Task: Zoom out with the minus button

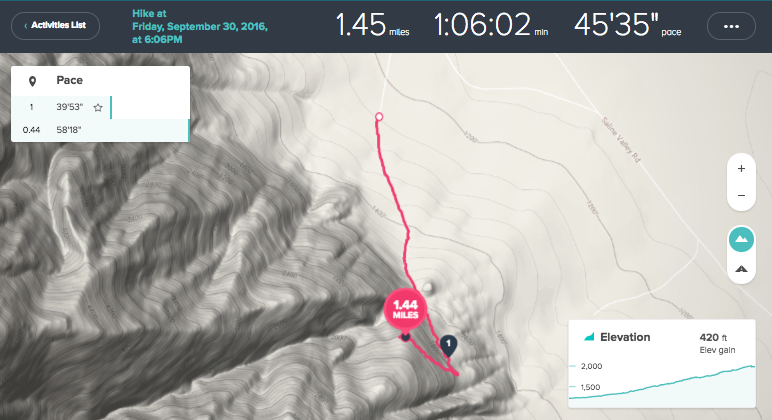Action: pos(741,195)
